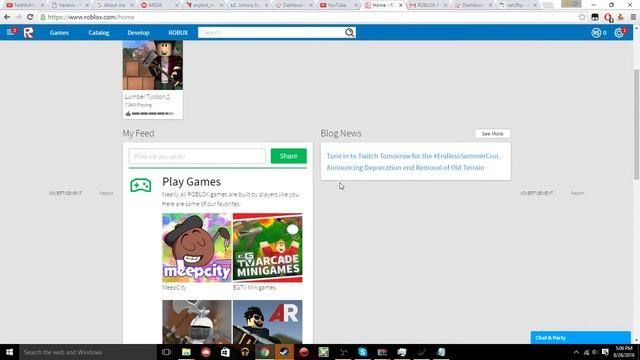This screenshot has width=640, height=360.
Task: Click the Lumber Tycoon 2 title link
Action: click(147, 97)
